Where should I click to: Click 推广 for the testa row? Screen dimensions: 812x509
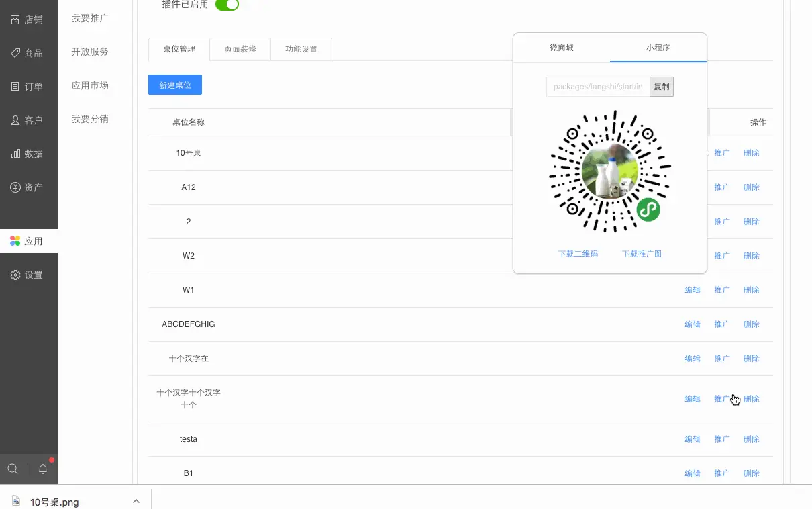pyautogui.click(x=722, y=439)
